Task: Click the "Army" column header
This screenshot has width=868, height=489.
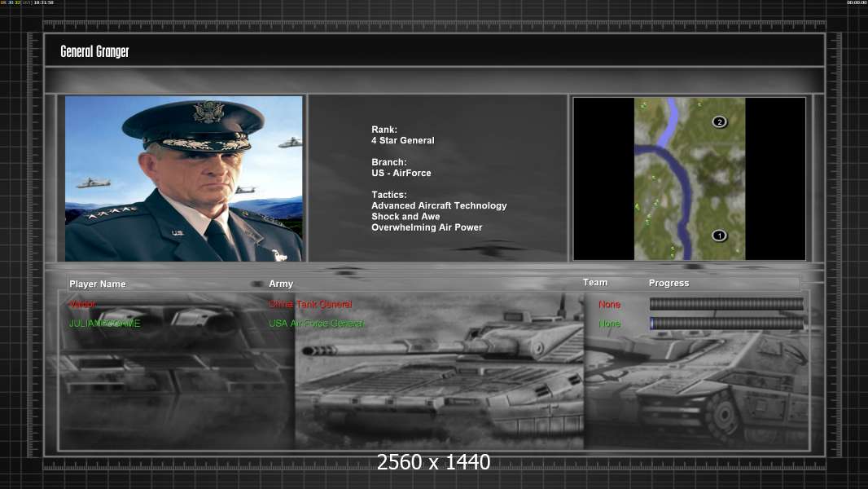Action: tap(281, 284)
